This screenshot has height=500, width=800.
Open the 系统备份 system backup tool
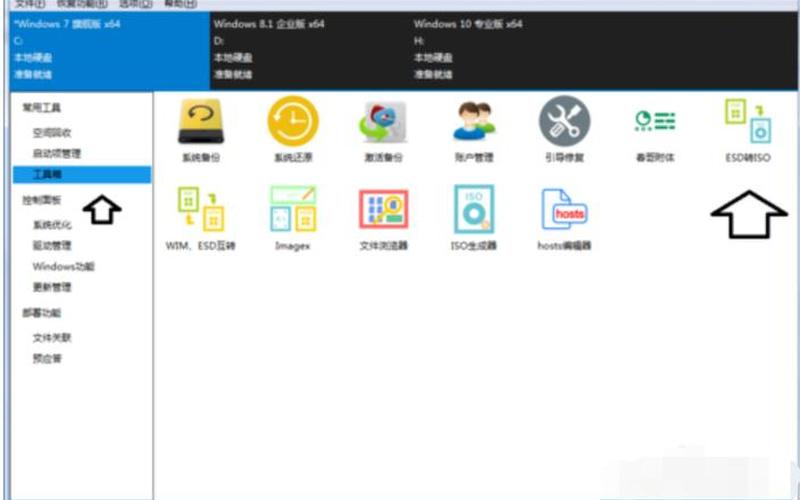[x=201, y=130]
